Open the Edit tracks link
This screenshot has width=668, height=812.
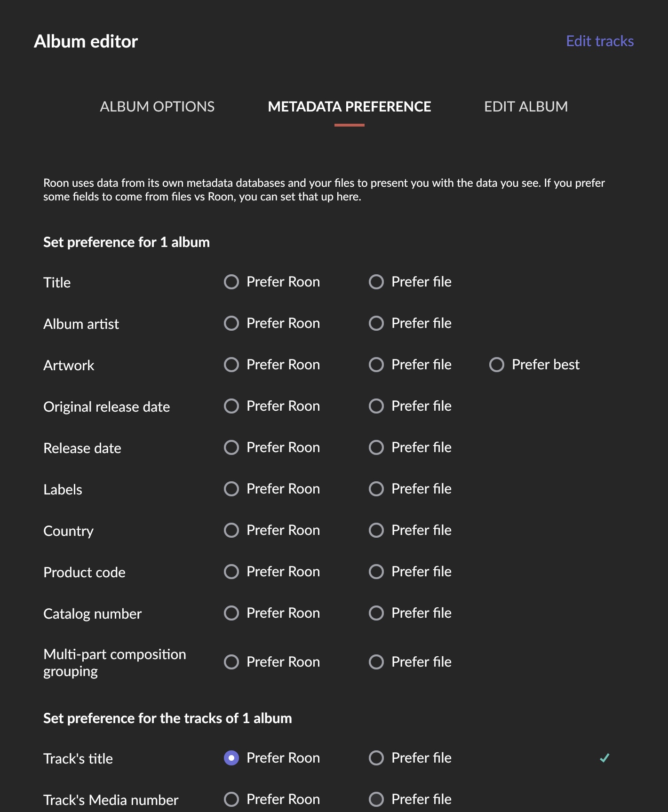(x=599, y=41)
